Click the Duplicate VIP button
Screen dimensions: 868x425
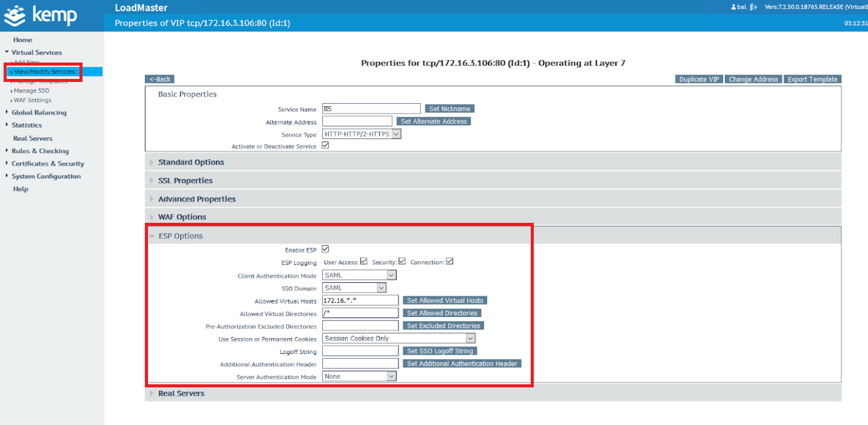click(x=699, y=79)
